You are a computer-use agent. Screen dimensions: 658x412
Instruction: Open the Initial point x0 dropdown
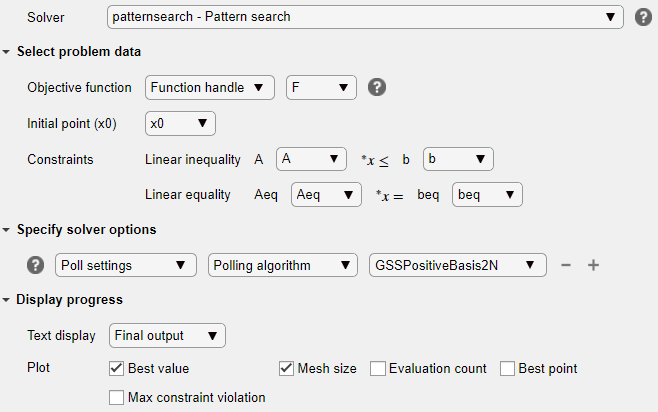tap(181, 123)
